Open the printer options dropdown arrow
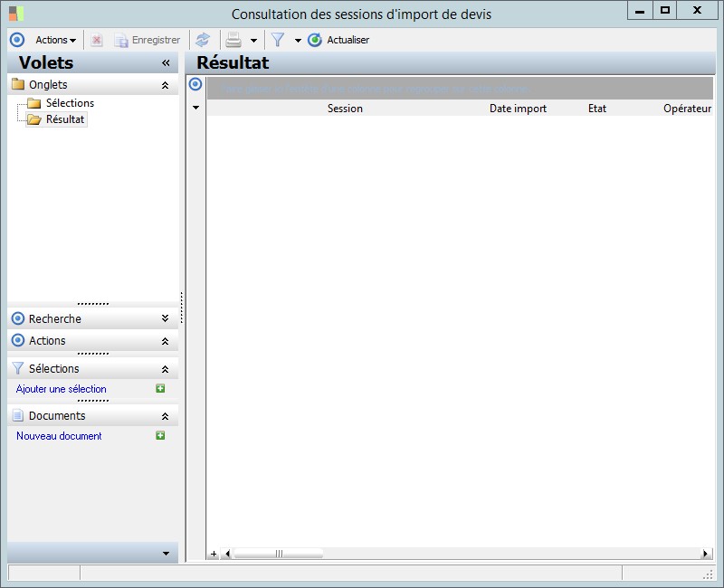Image resolution: width=724 pixels, height=588 pixels. tap(253, 41)
